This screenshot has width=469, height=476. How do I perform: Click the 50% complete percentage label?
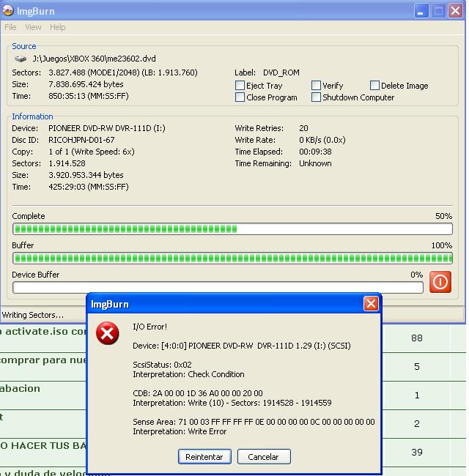coord(444,216)
